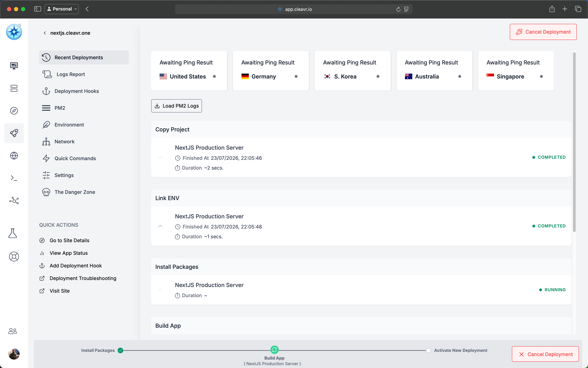Open Logs Report section
This screenshot has width=588, height=368.
[x=84, y=74]
